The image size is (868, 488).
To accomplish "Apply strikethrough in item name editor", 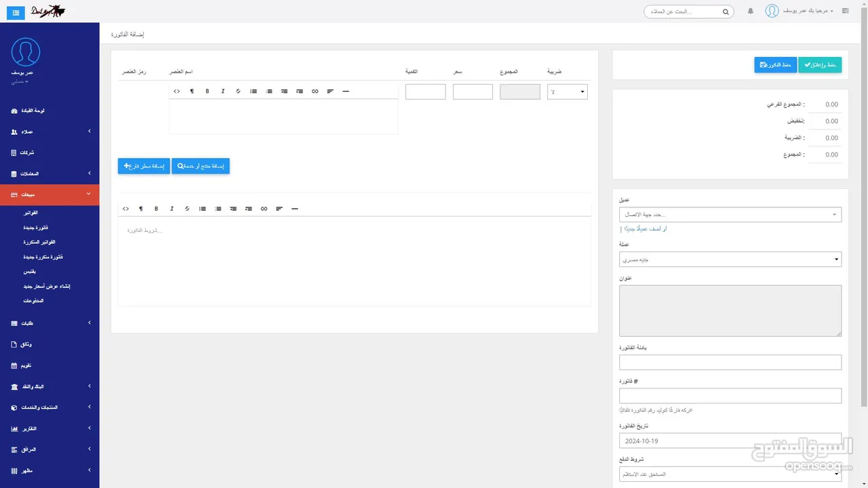I will click(x=238, y=91).
